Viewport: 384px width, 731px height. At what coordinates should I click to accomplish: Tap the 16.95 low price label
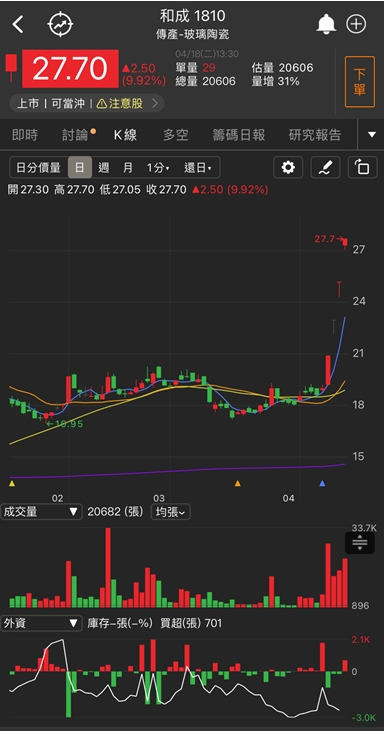point(70,423)
